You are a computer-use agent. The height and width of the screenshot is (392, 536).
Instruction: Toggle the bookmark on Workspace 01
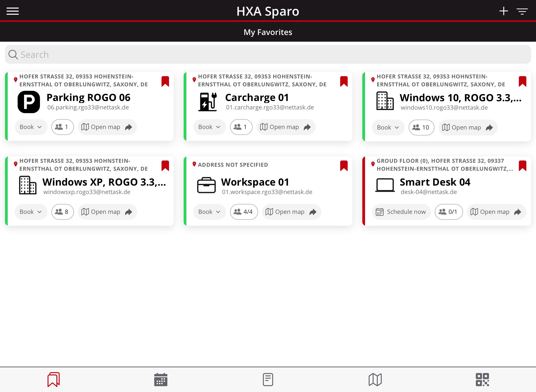[x=344, y=166]
